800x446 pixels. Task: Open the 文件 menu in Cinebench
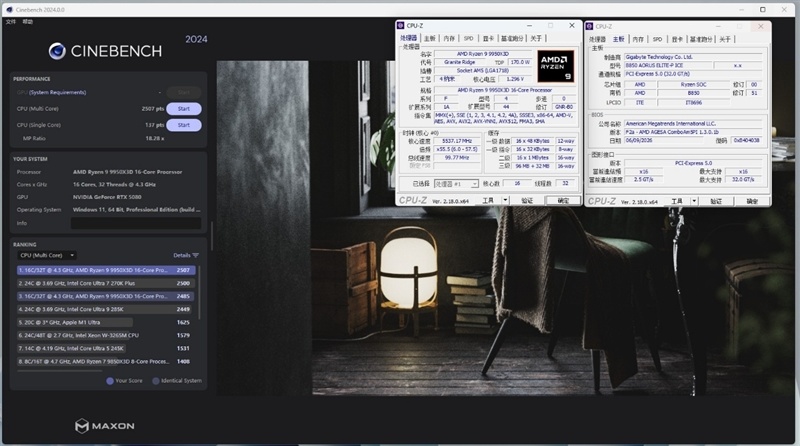(x=11, y=22)
